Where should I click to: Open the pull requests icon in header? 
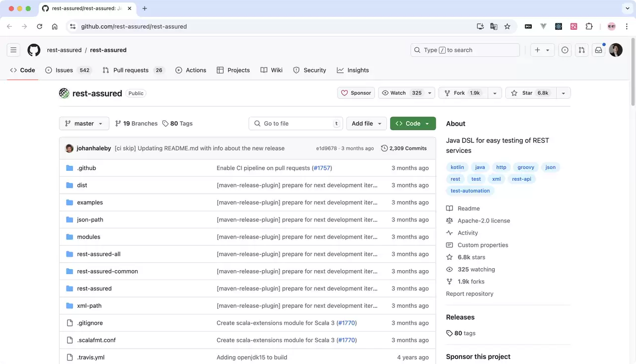(x=582, y=50)
